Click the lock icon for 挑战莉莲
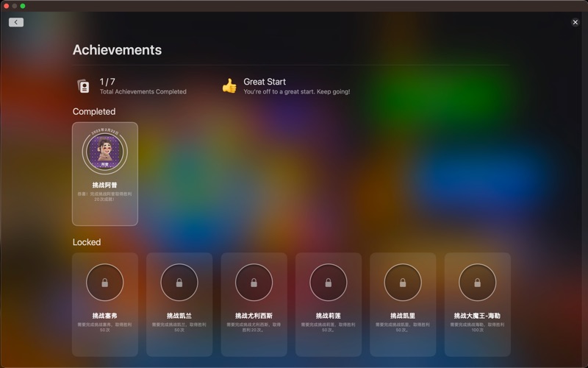This screenshot has height=368, width=588. pos(328,283)
